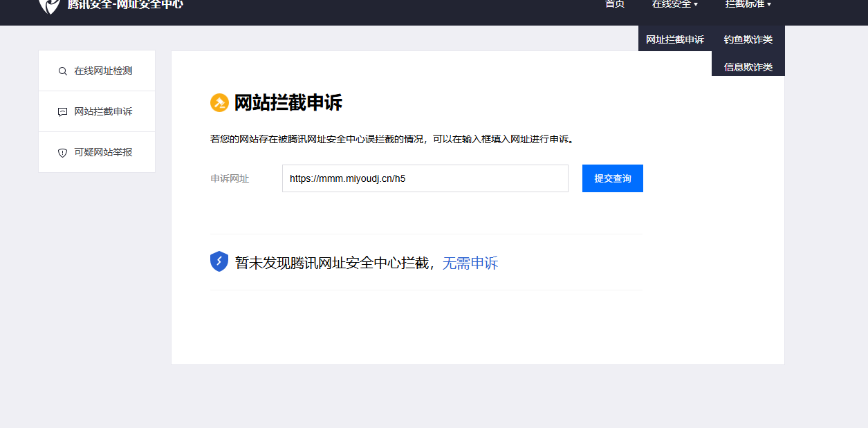Expand the 在线安全 dropdown menu
Viewport: 868px width, 428px height.
[x=675, y=4]
